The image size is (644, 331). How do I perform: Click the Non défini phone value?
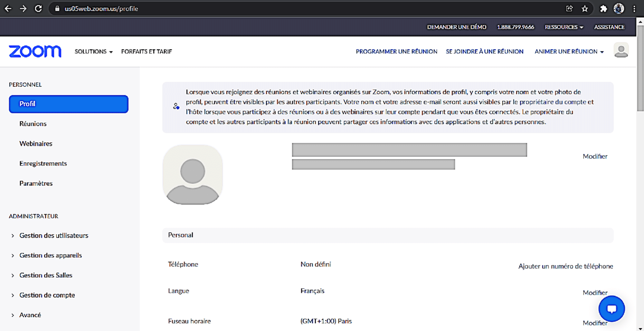pos(316,264)
